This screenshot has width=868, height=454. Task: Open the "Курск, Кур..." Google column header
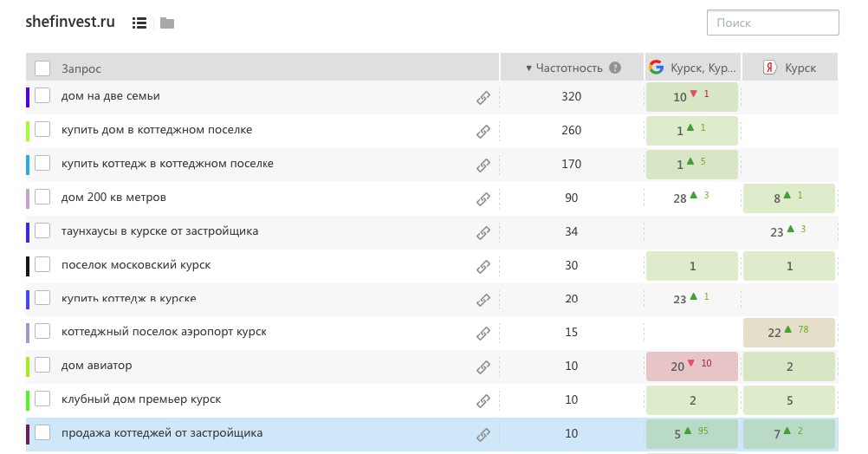(x=703, y=68)
